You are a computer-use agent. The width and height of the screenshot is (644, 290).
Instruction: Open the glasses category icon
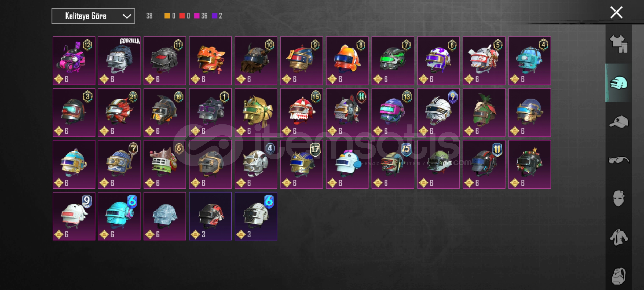click(619, 160)
